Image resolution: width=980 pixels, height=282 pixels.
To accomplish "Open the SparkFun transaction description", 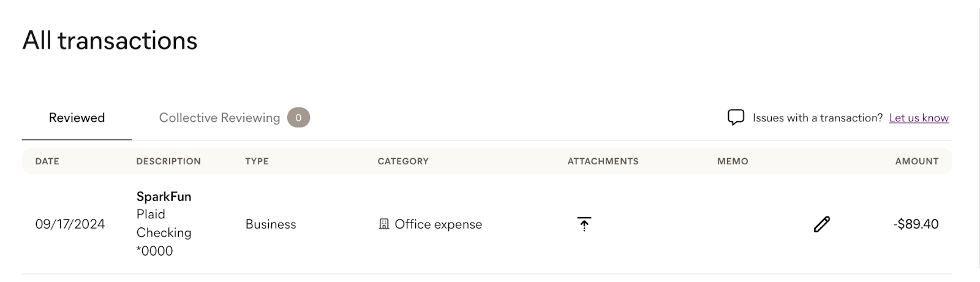I will coord(164,197).
